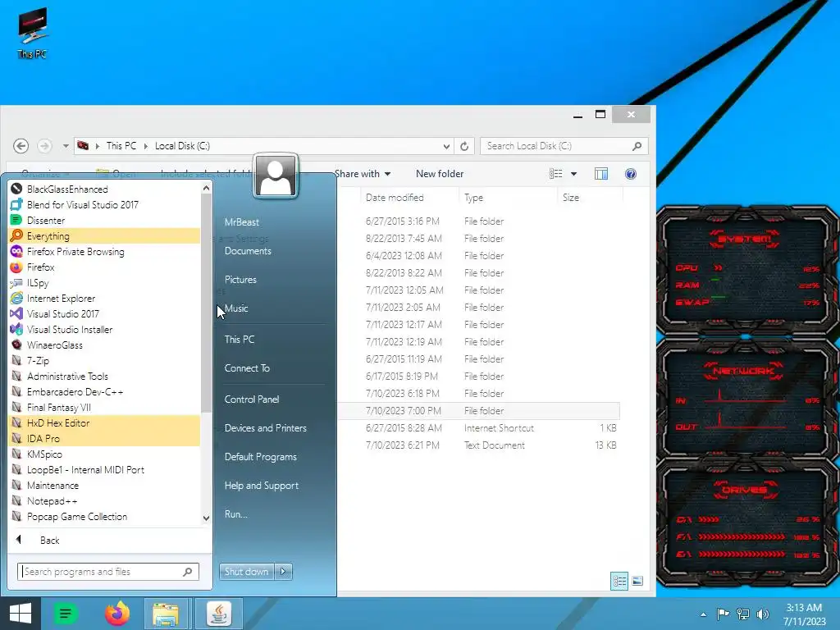The height and width of the screenshot is (630, 840).
Task: Launch Firefox from the start menu list
Action: pyautogui.click(x=104, y=267)
